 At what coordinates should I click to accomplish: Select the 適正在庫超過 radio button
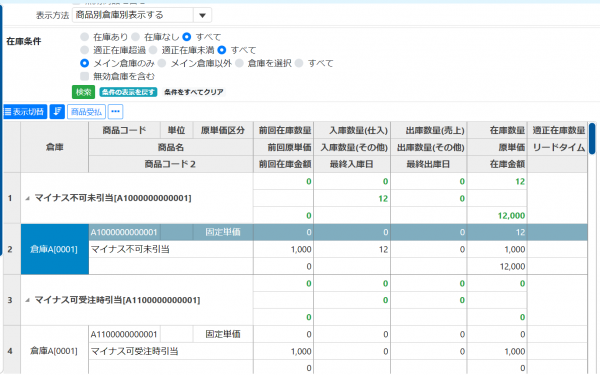coord(85,50)
